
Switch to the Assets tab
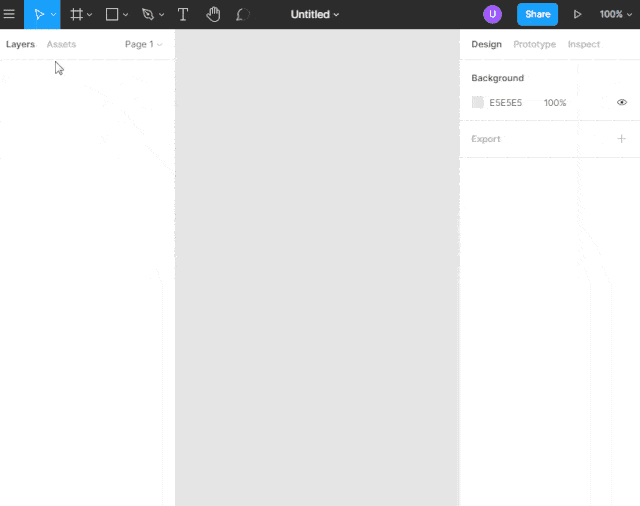[x=61, y=44]
